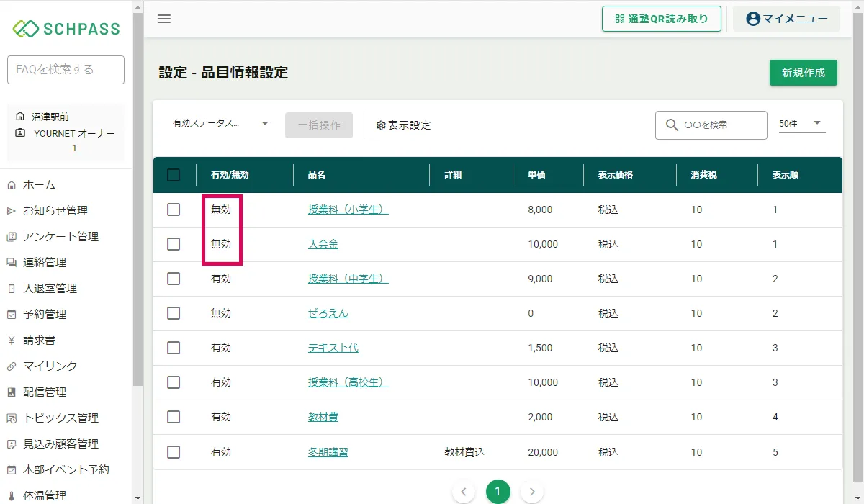Click the 品名 column header
Viewport: 864px width, 504px height.
click(x=317, y=175)
